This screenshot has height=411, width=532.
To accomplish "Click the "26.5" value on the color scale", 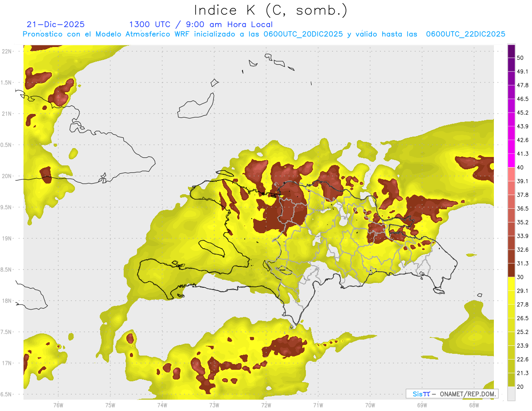I will (x=523, y=318).
